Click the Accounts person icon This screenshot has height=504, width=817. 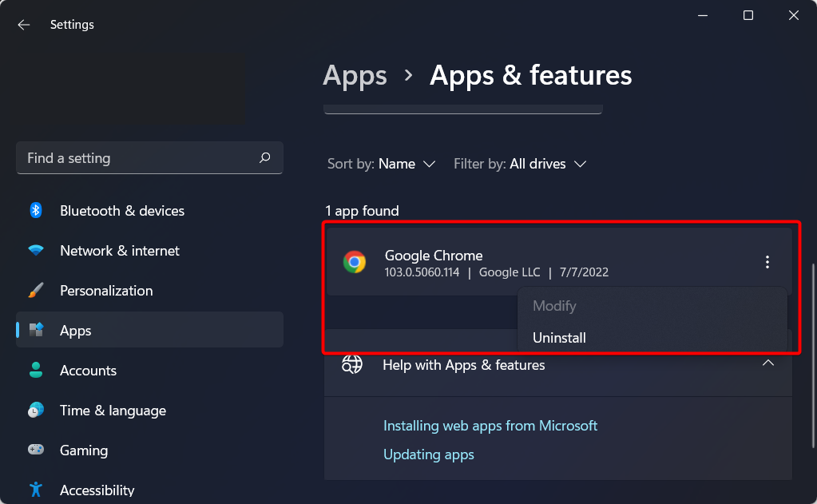[36, 370]
